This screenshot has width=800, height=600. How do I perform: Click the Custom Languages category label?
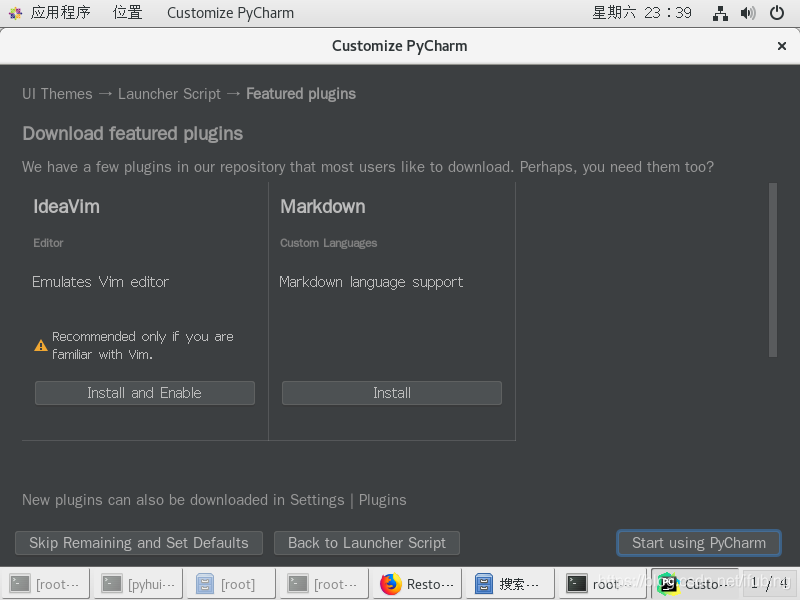point(328,243)
